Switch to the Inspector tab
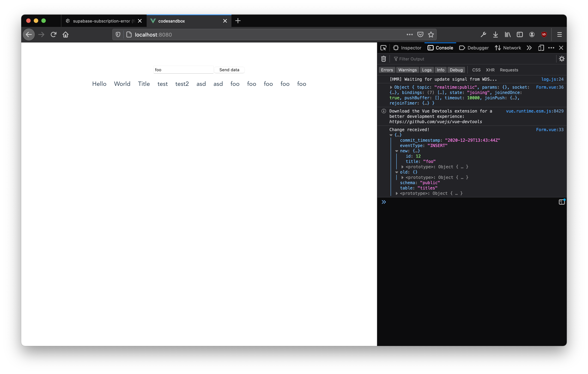This screenshot has height=374, width=588. coord(407,48)
